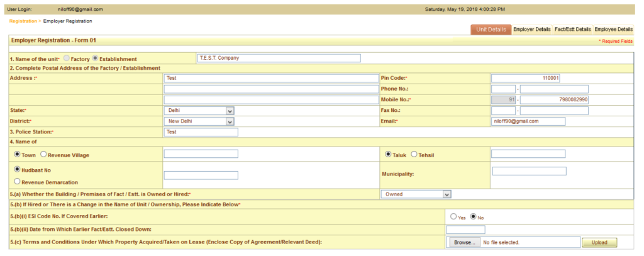Choose the Establishment radio option
644x256 pixels.
(96, 58)
